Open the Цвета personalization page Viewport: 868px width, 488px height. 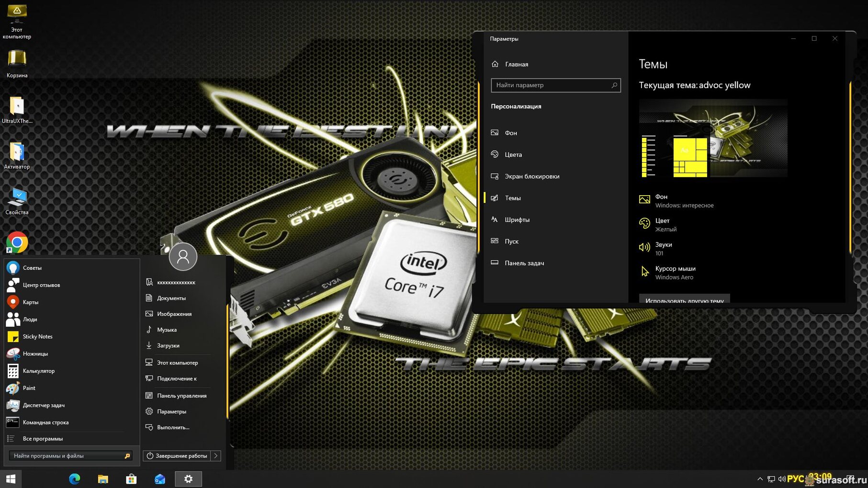555,155
